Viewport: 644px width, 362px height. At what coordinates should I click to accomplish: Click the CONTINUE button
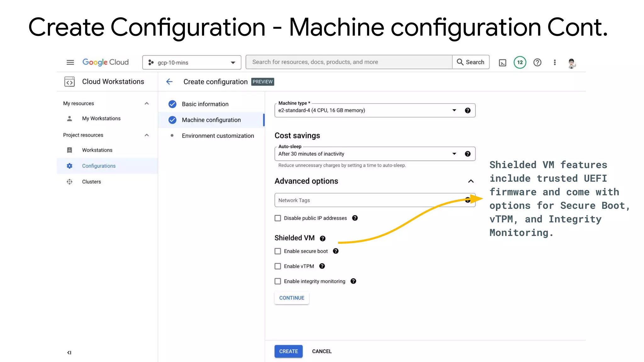(291, 298)
